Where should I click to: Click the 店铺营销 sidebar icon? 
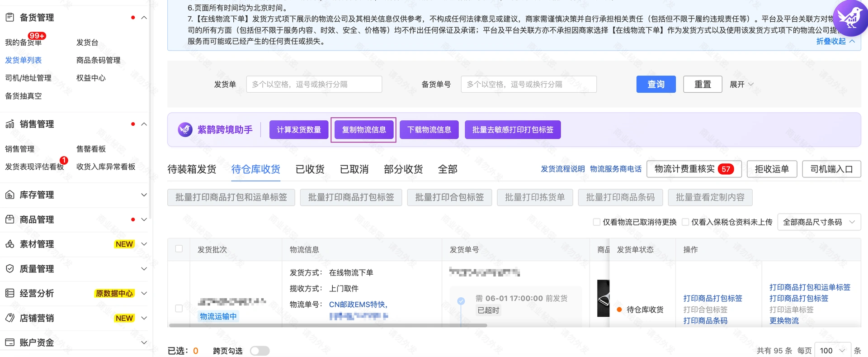(x=9, y=318)
